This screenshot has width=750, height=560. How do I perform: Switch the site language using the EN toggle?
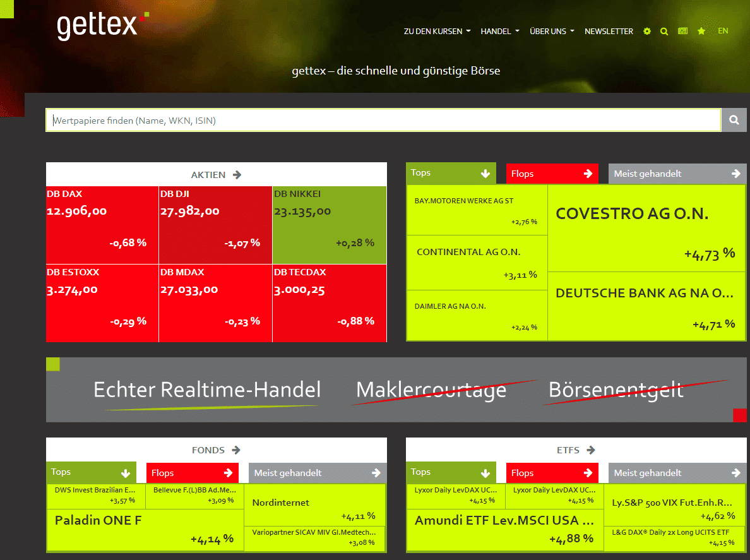(723, 30)
